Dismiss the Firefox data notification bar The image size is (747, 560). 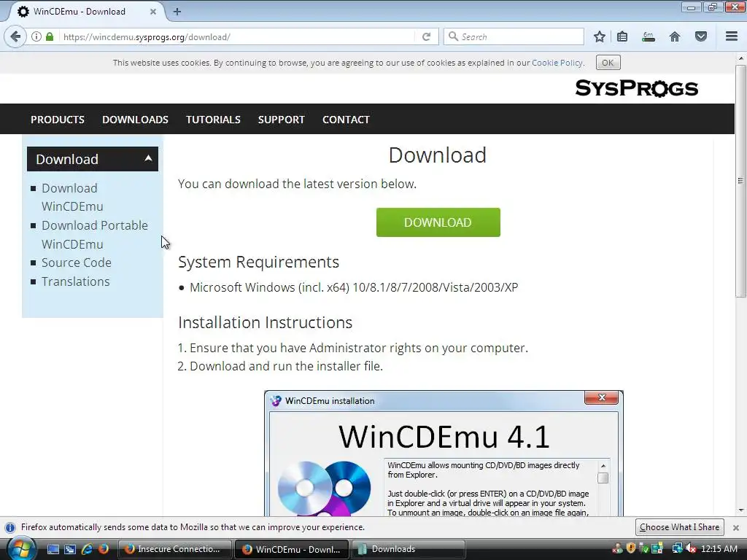point(735,528)
